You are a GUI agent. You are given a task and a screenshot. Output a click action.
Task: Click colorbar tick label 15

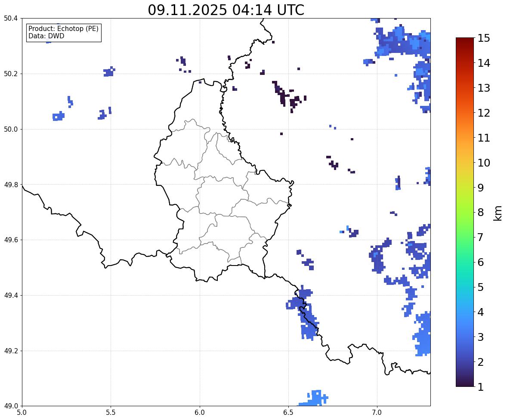484,38
